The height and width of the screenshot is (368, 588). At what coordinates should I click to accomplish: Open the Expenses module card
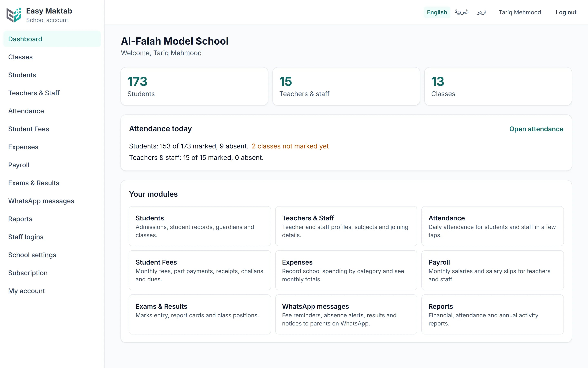(x=346, y=270)
